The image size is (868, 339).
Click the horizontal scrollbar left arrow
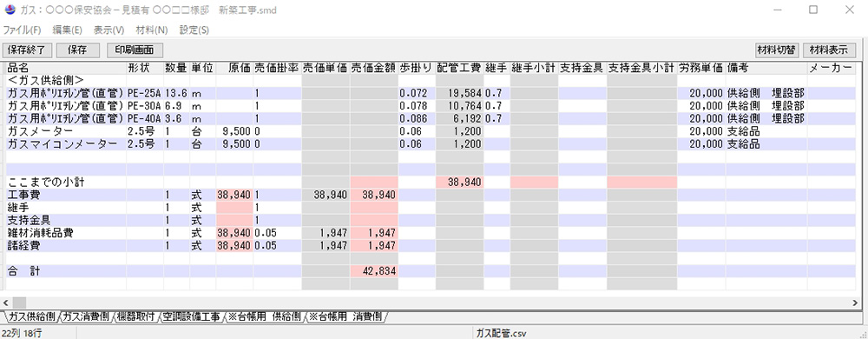pos(6,302)
